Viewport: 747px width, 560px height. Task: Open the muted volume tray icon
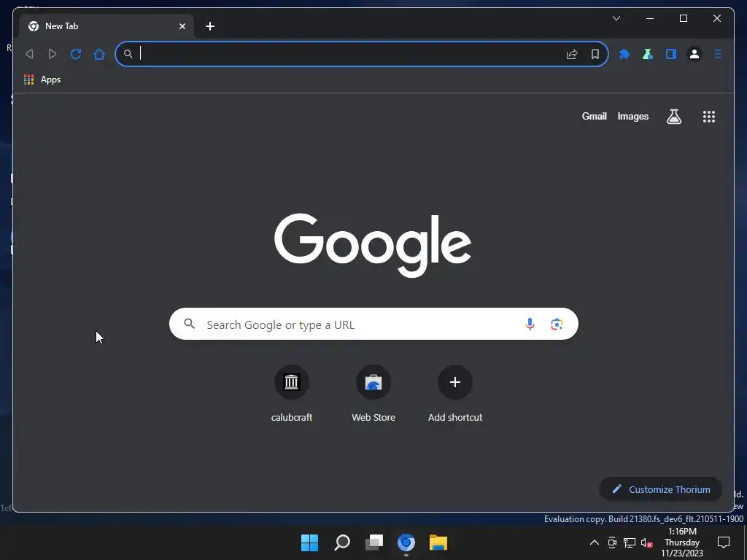coord(646,542)
